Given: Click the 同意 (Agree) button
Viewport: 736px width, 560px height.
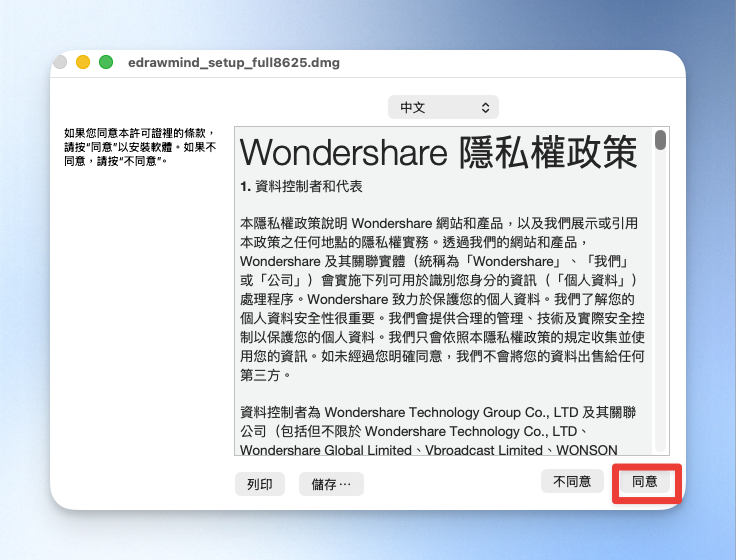Looking at the screenshot, I should pyautogui.click(x=644, y=482).
